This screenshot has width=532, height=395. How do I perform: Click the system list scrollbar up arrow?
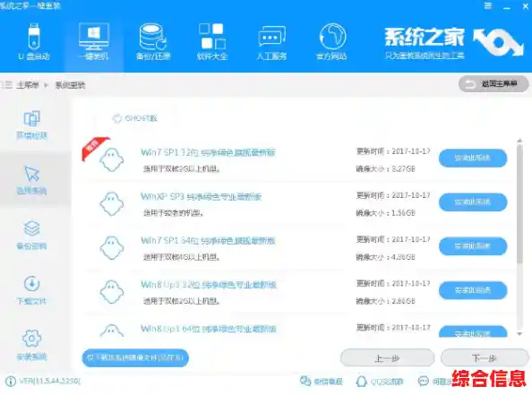coord(519,140)
